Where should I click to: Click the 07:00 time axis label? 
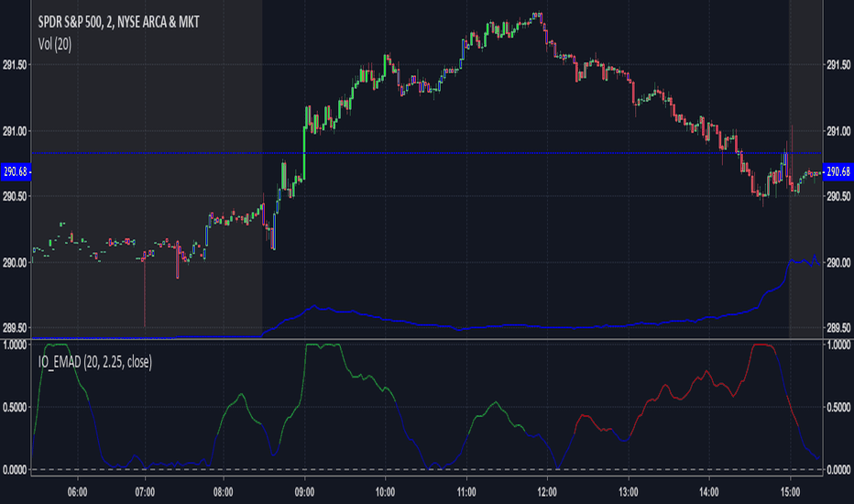tap(145, 492)
